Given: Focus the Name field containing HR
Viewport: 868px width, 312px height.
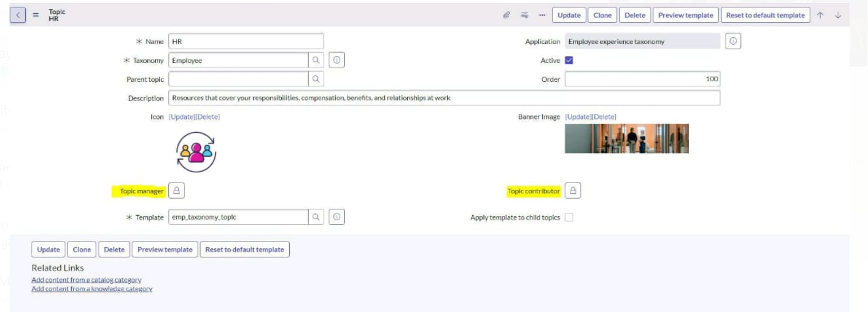Looking at the screenshot, I should point(246,41).
